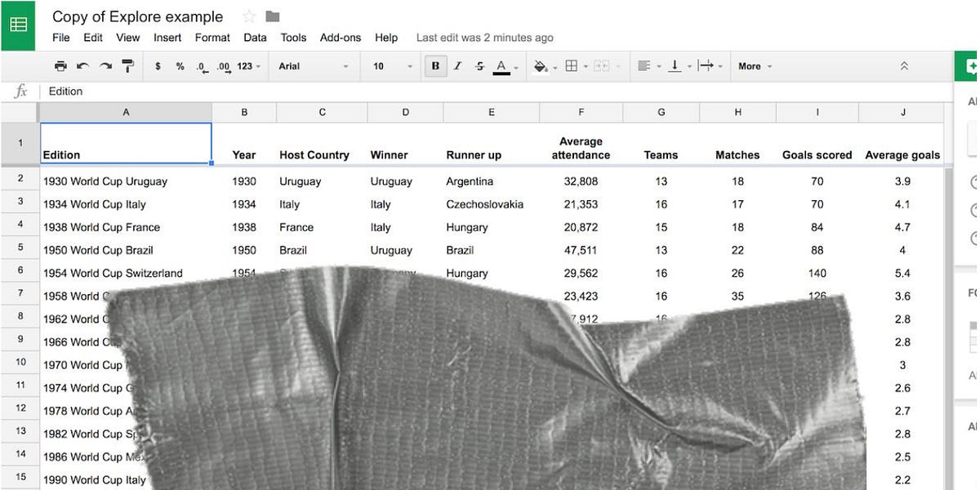Format as currency with dollar icon

click(158, 66)
